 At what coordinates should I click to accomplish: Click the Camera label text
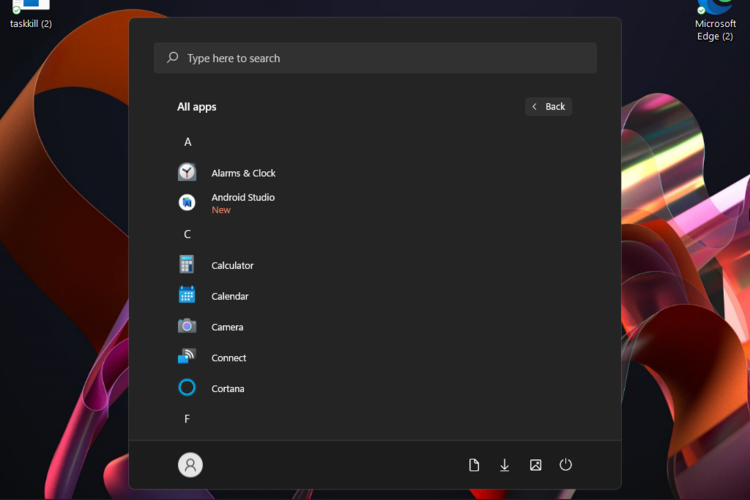point(228,327)
